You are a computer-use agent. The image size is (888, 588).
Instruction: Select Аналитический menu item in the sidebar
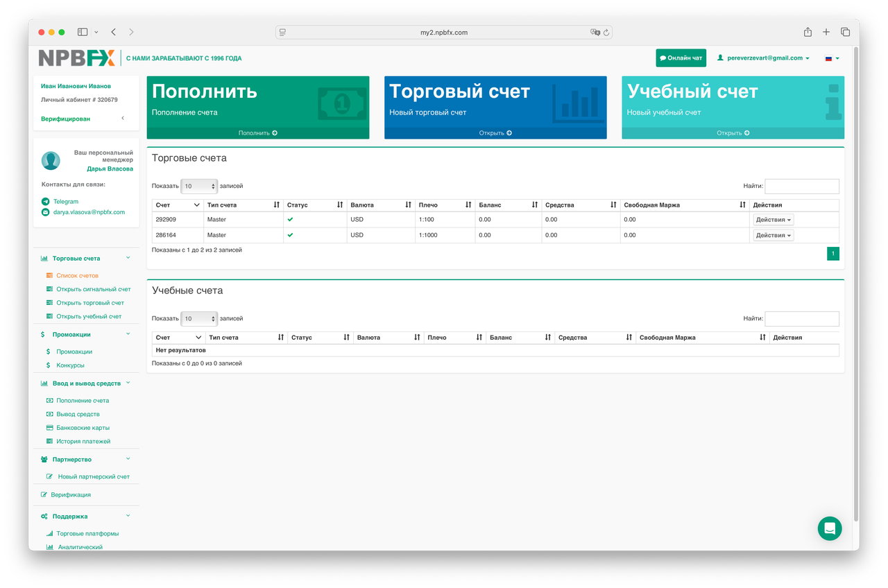click(x=80, y=547)
